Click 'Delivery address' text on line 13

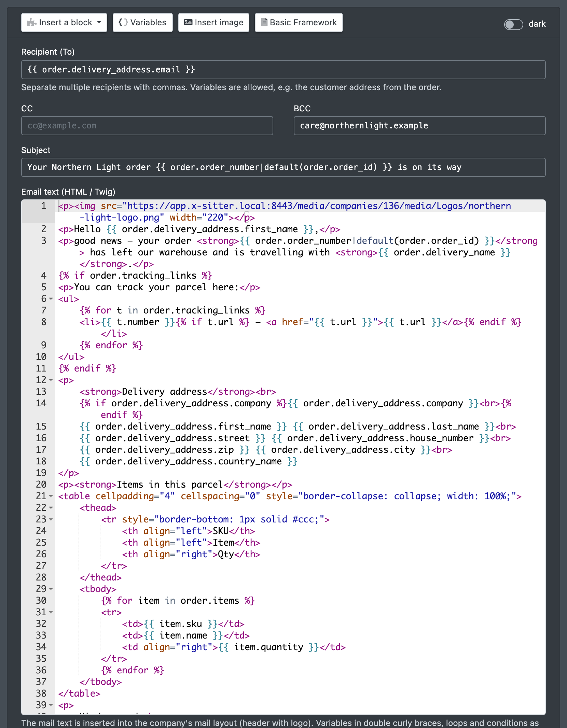165,392
